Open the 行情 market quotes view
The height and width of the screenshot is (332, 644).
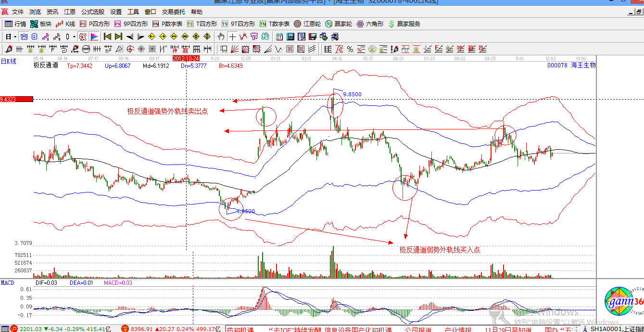15,24
